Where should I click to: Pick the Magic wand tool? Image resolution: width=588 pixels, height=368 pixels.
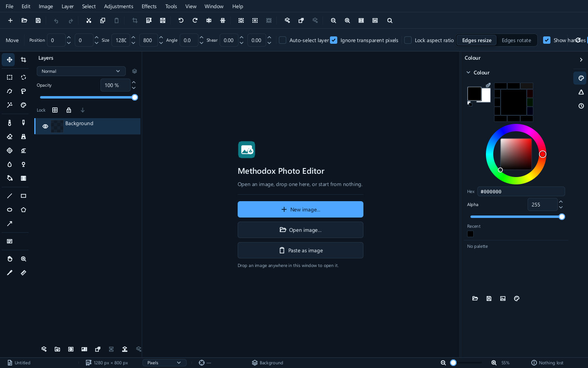pyautogui.click(x=9, y=105)
